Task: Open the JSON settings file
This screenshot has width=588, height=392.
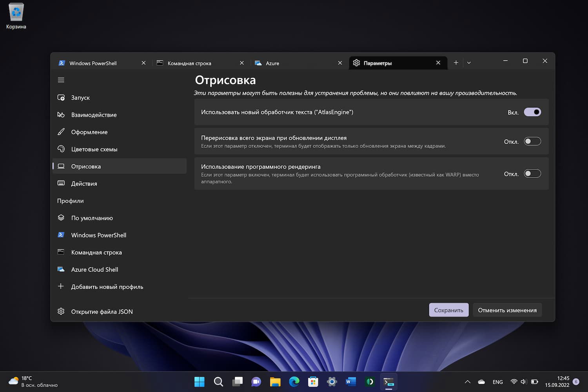Action: pyautogui.click(x=102, y=312)
